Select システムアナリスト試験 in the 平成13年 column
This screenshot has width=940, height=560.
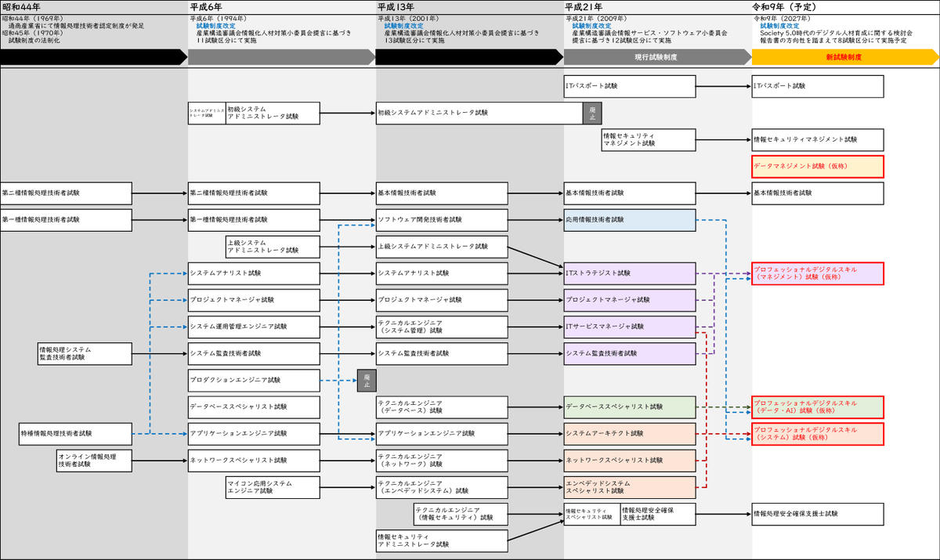coord(442,273)
